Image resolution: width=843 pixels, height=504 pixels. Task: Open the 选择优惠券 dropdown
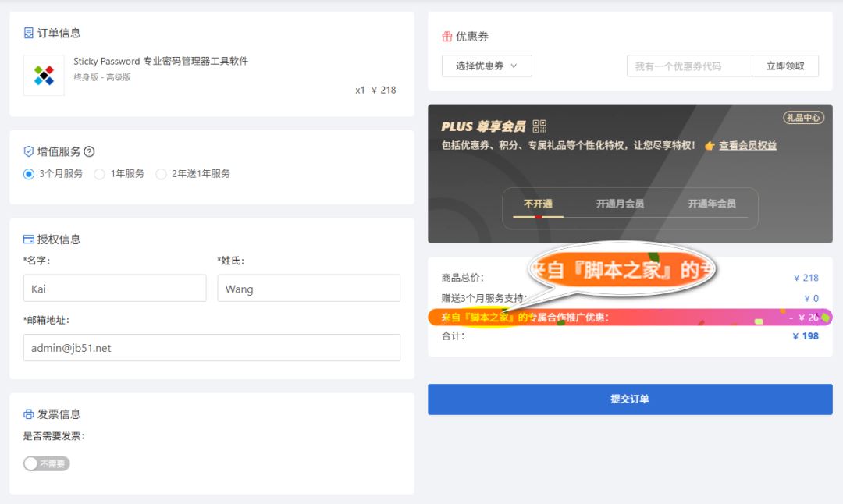coord(486,66)
